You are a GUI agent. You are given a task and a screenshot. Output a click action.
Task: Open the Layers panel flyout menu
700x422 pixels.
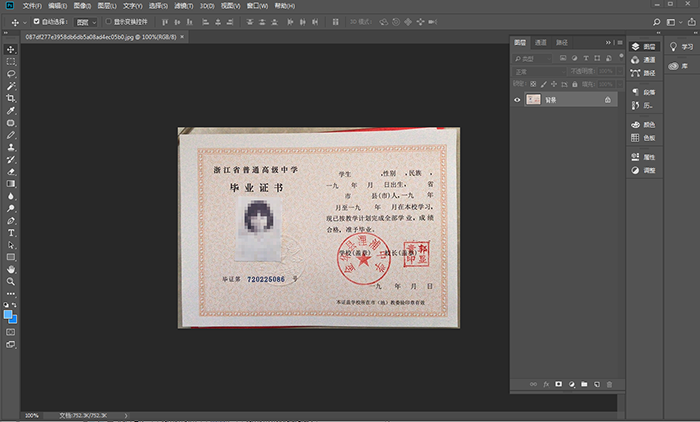(x=620, y=42)
